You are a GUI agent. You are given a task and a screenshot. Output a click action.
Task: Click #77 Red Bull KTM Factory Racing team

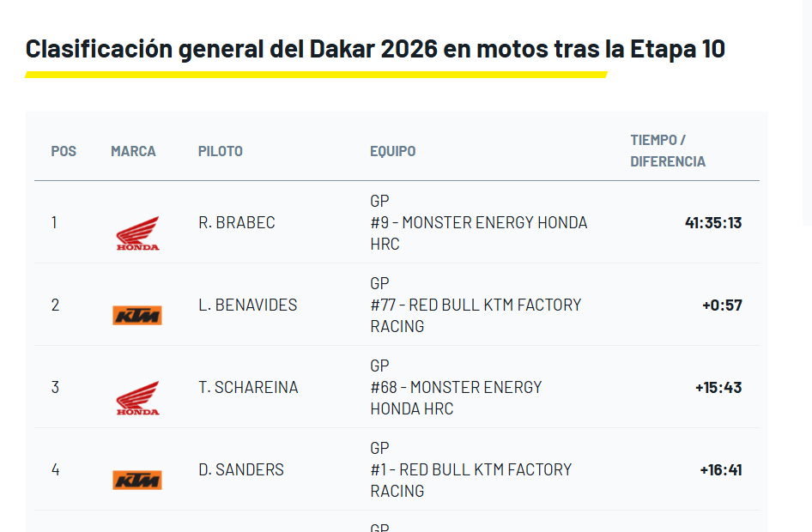(476, 305)
